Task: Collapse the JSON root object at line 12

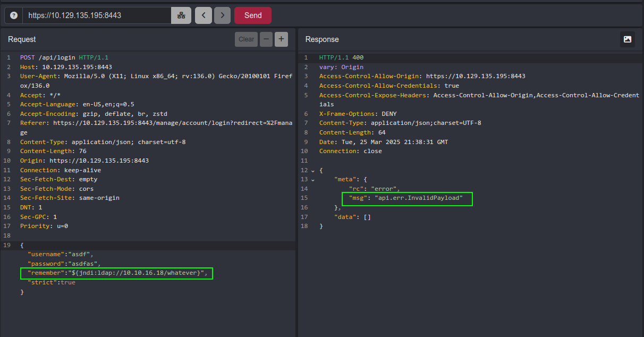Action: (x=313, y=171)
